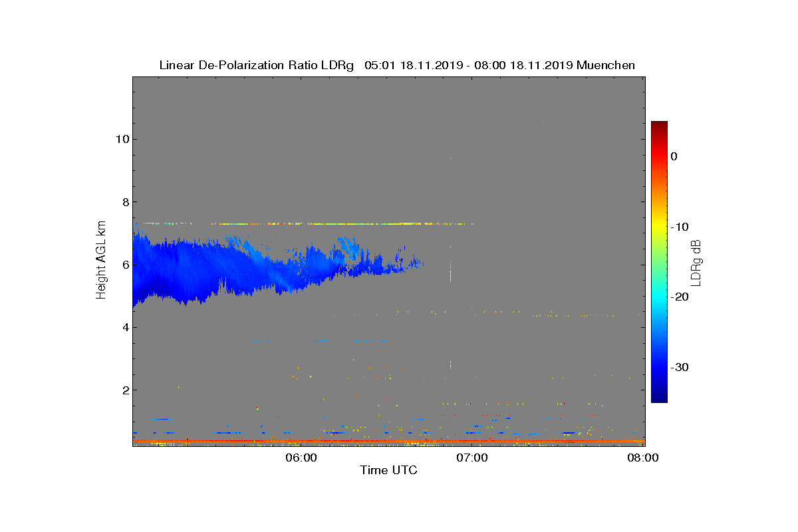Click the LDRg color scale bar

[659, 262]
